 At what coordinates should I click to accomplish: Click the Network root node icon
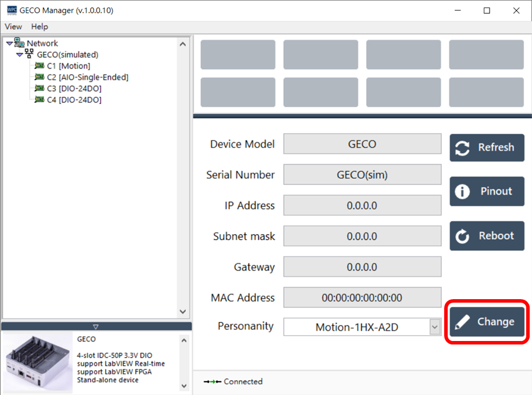[19, 43]
